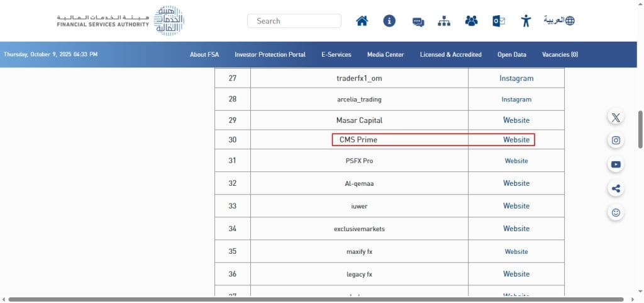Click the smiley feedback icon
The image size is (644, 303).
pos(616,212)
